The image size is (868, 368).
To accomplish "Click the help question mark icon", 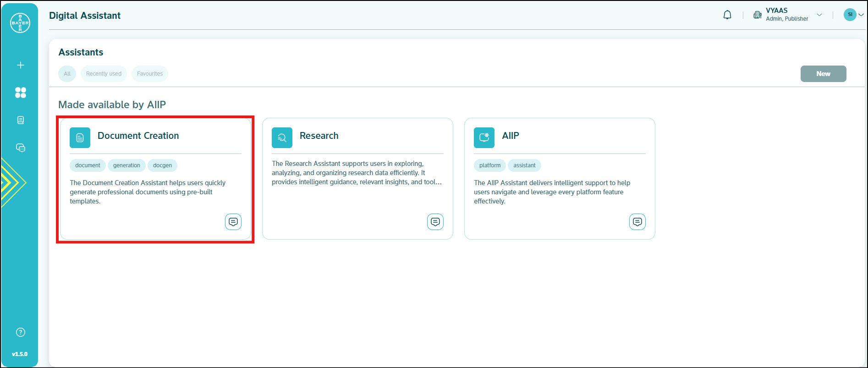I will tap(20, 332).
